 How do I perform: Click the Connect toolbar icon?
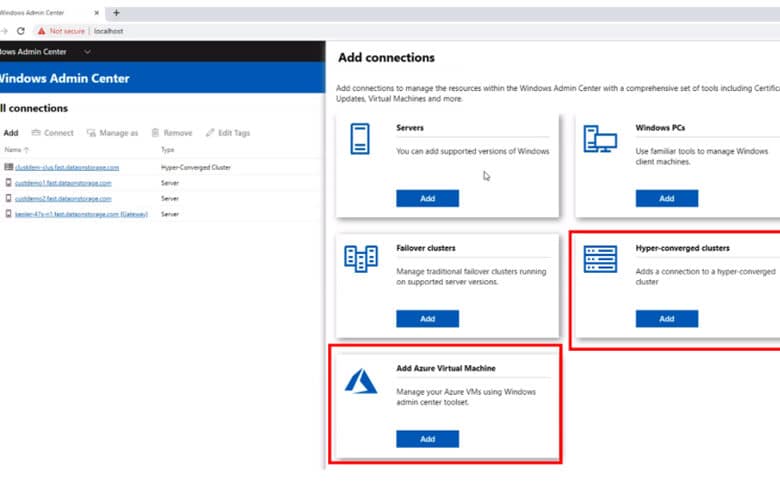click(36, 132)
